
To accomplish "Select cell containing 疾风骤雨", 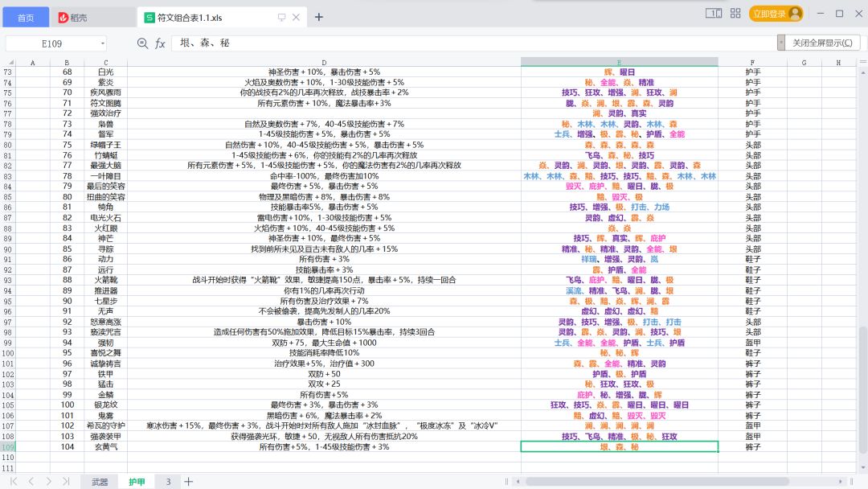I will click(x=106, y=92).
